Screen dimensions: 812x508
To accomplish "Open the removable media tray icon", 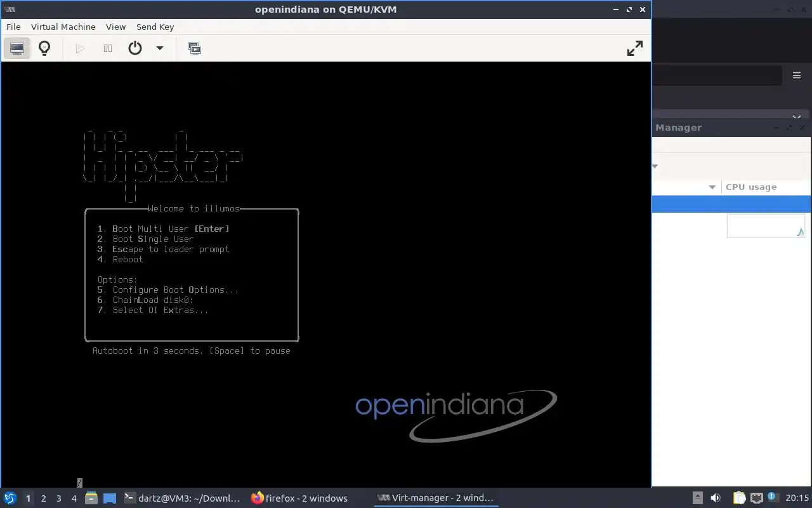I will click(x=697, y=498).
